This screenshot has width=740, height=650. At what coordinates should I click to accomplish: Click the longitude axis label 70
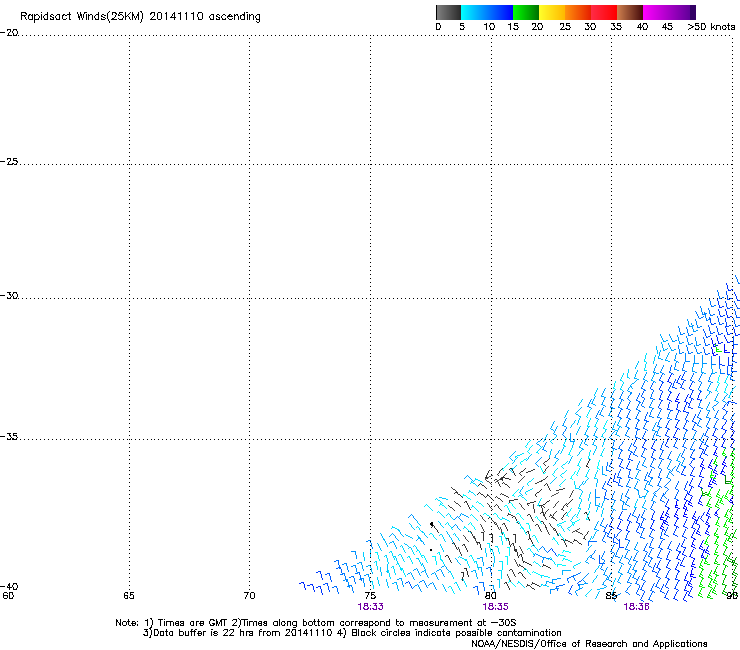(249, 596)
